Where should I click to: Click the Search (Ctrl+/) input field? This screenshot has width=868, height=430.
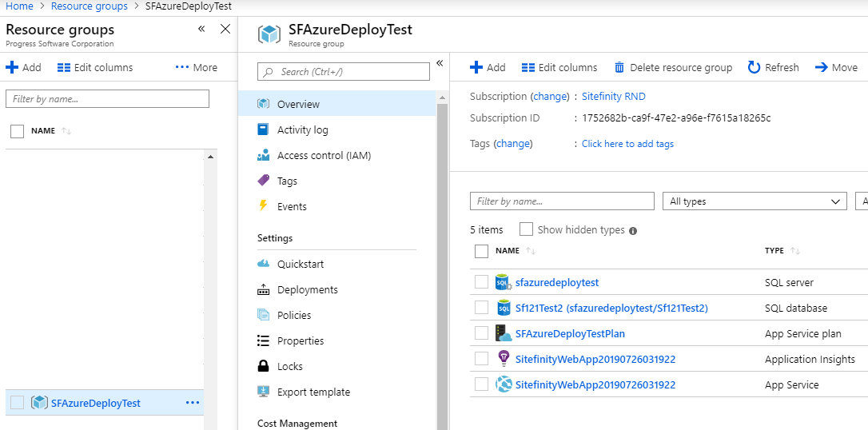[344, 72]
